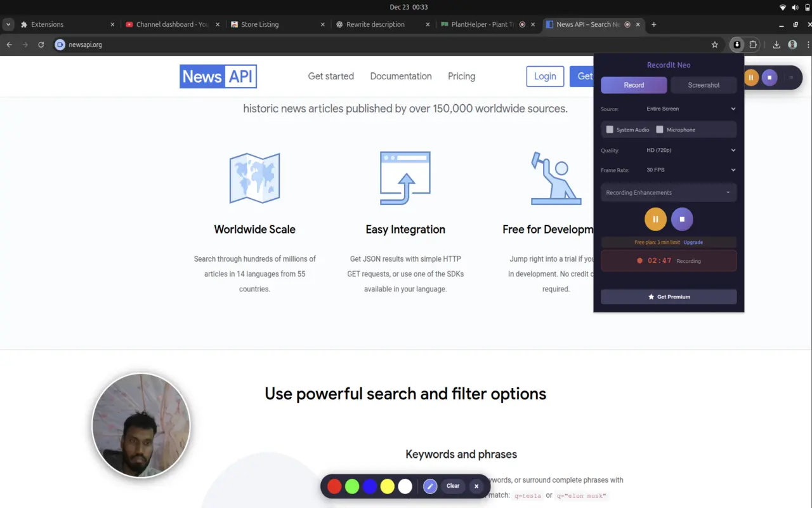Click the Login button
The width and height of the screenshot is (812, 508).
click(545, 76)
